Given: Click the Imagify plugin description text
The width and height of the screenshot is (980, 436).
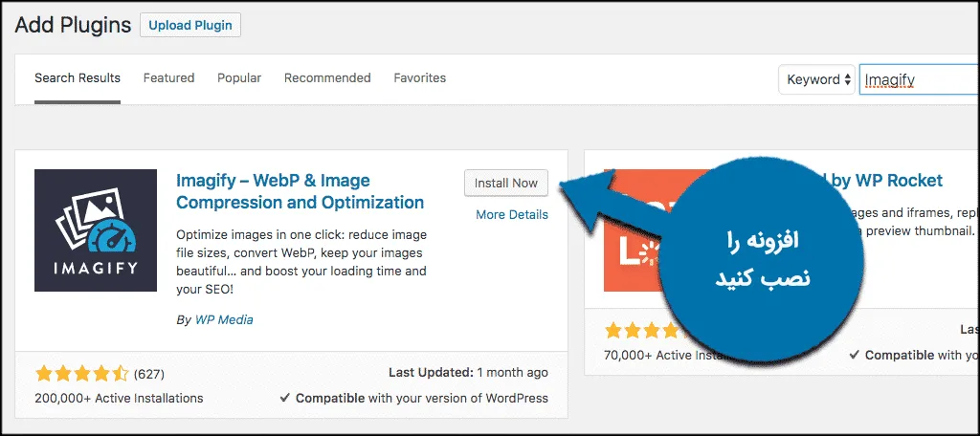Looking at the screenshot, I should [301, 262].
